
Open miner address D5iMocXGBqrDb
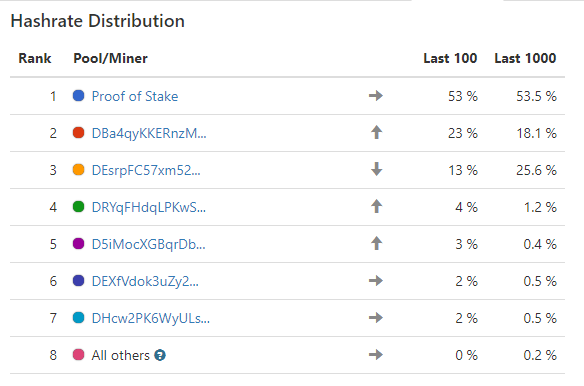click(149, 244)
